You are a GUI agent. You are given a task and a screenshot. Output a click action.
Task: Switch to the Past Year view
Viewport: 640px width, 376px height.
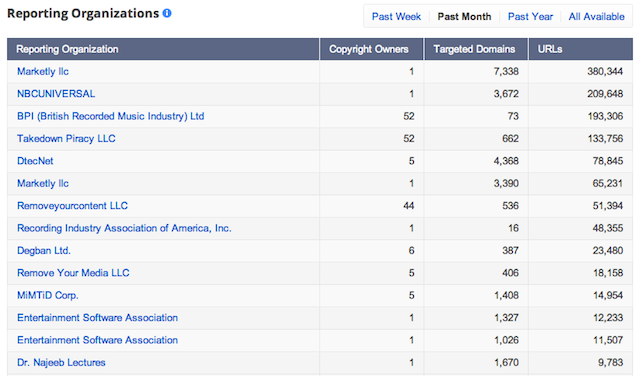(530, 17)
